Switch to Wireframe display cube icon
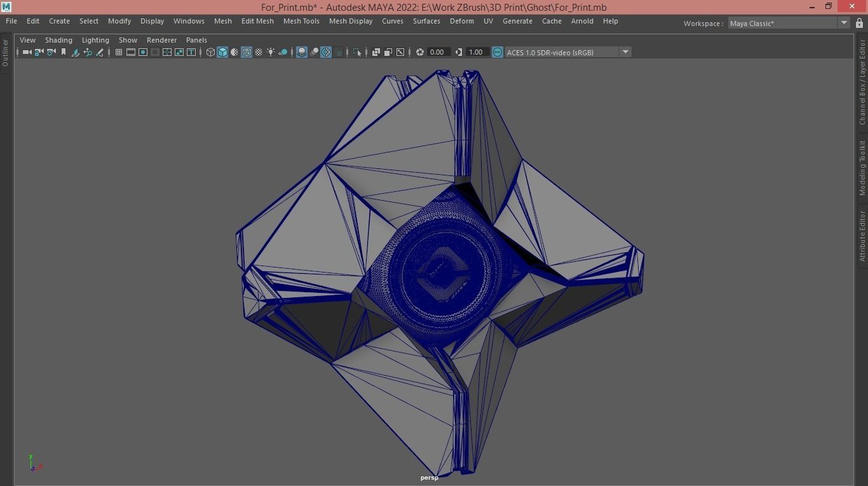Viewport: 868px width, 486px height. pyautogui.click(x=210, y=52)
